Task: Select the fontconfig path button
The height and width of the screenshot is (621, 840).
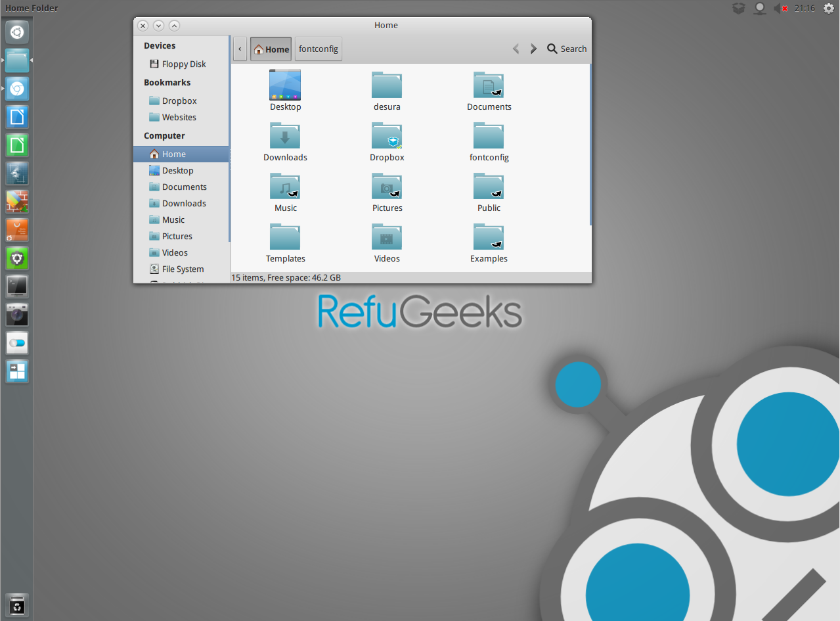Action: tap(318, 49)
